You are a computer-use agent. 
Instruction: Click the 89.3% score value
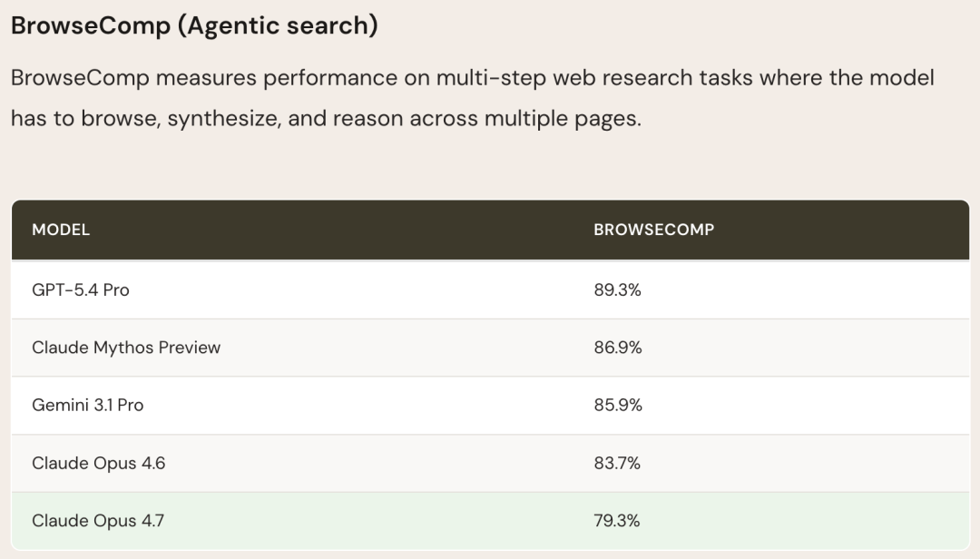click(617, 290)
